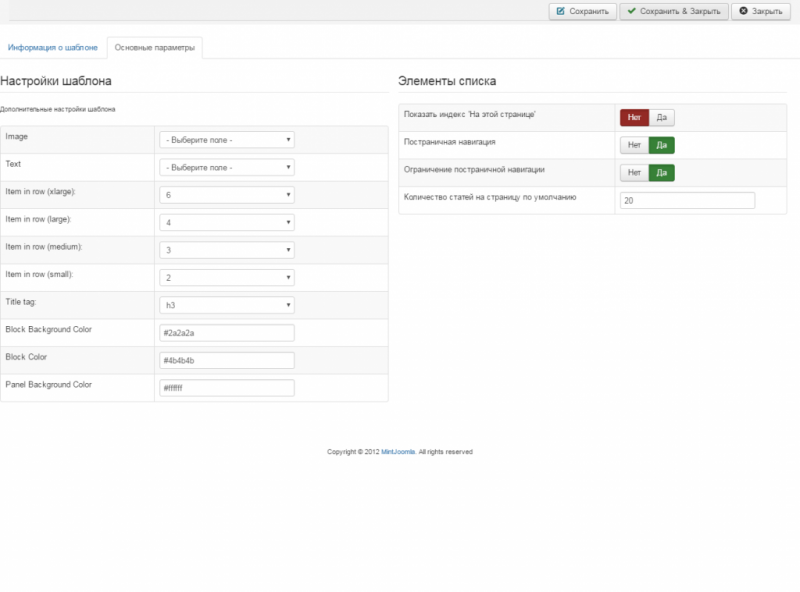Set Постраничная навигация to Нет
The image size is (800, 592).
(634, 145)
